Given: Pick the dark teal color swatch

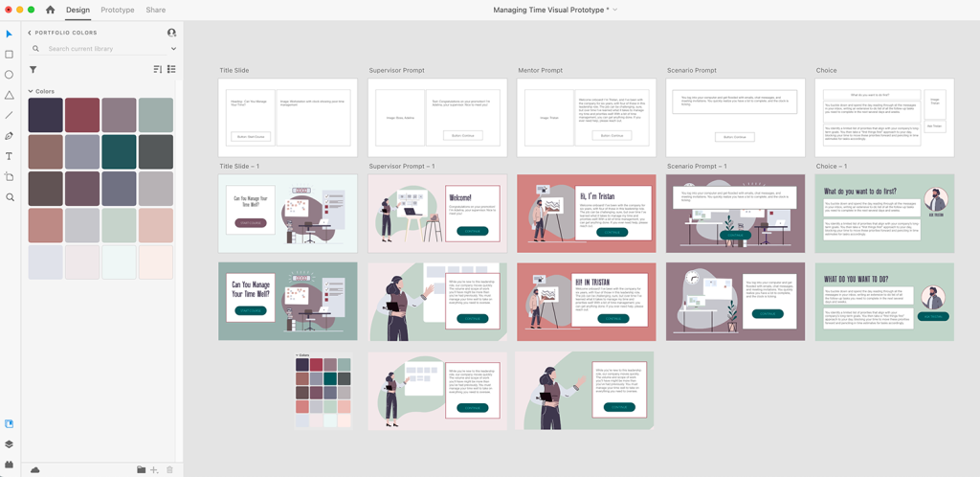Looking at the screenshot, I should (x=120, y=151).
